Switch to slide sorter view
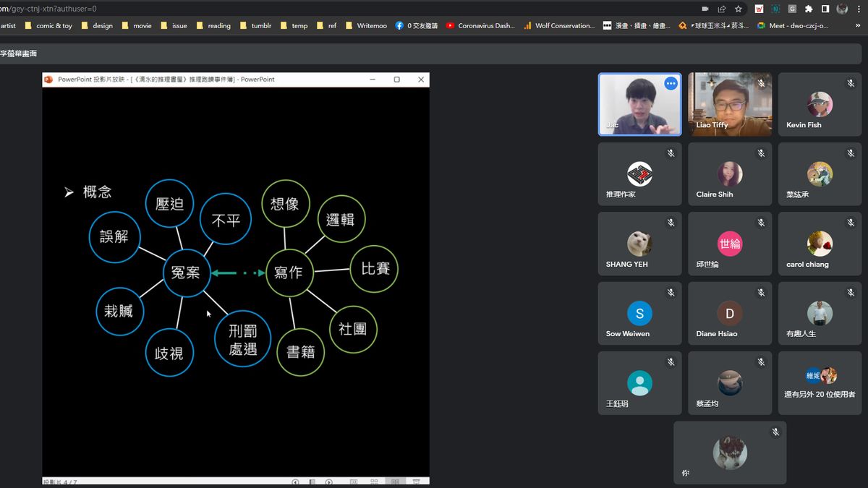Screen dimensions: 868x488 point(374,481)
